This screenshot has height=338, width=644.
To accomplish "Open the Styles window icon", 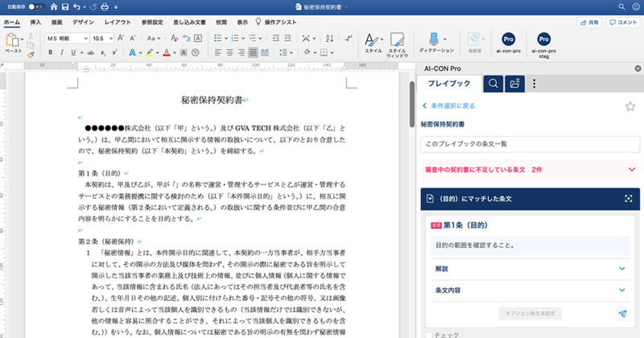I will tap(397, 40).
